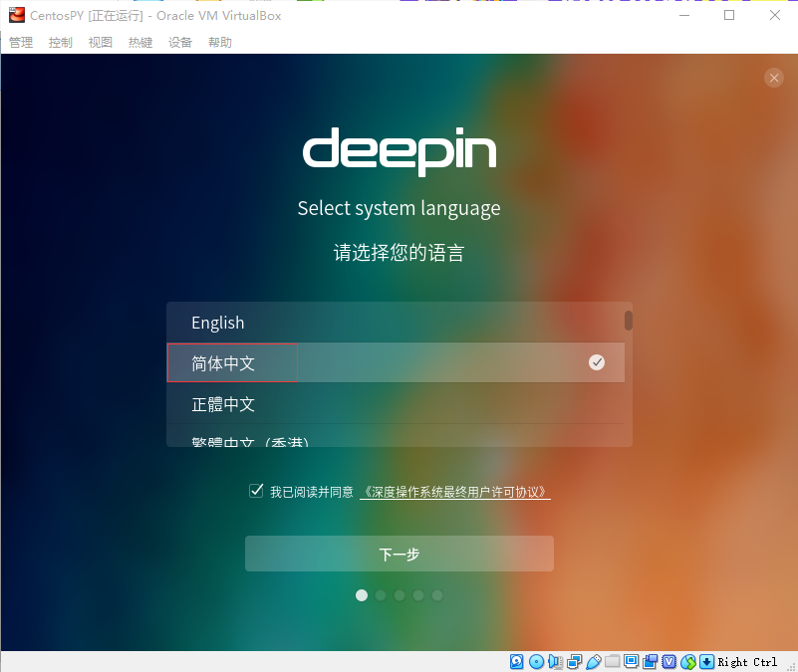
Task: Open the 管理 menu
Action: click(x=21, y=42)
